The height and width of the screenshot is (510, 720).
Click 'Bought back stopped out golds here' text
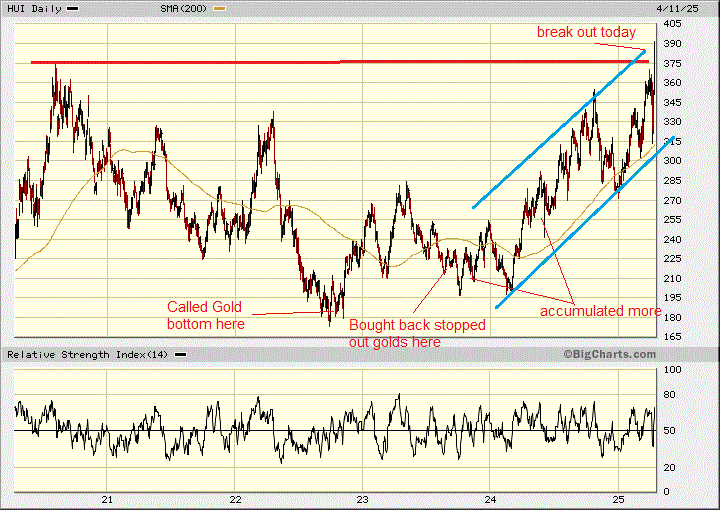[417, 333]
